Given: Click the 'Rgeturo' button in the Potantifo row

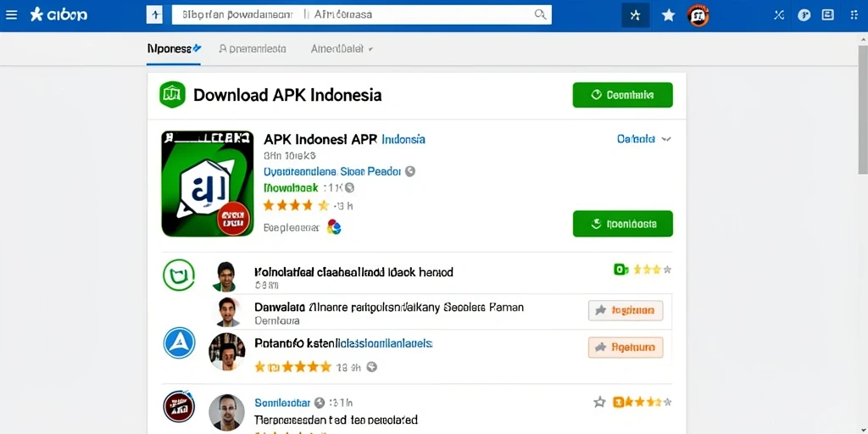Looking at the screenshot, I should pyautogui.click(x=626, y=348).
